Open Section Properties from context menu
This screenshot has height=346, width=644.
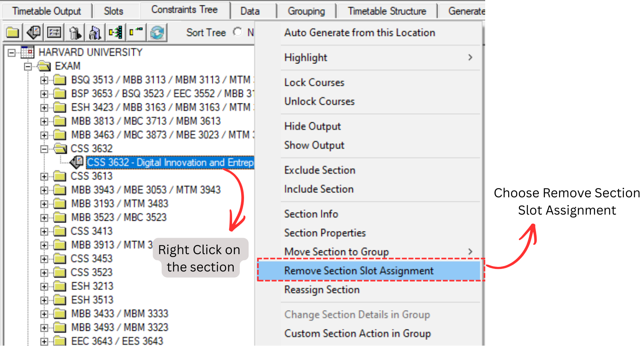click(325, 233)
